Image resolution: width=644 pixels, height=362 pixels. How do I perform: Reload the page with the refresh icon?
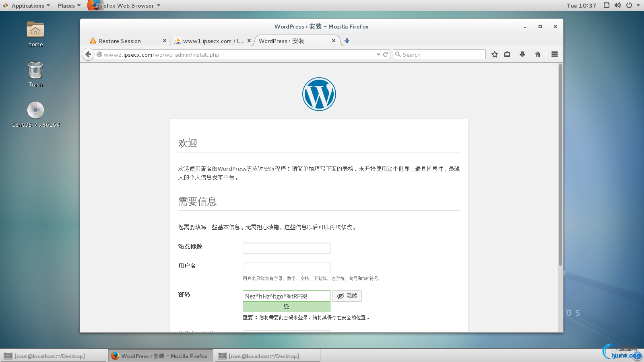tap(386, 54)
